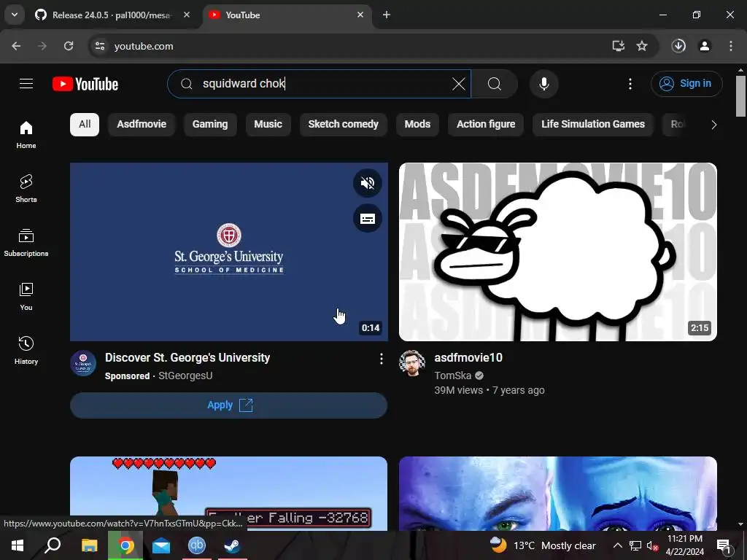Screen dimensions: 747x560
Task: Click the Apply button on ad
Action: [228, 405]
